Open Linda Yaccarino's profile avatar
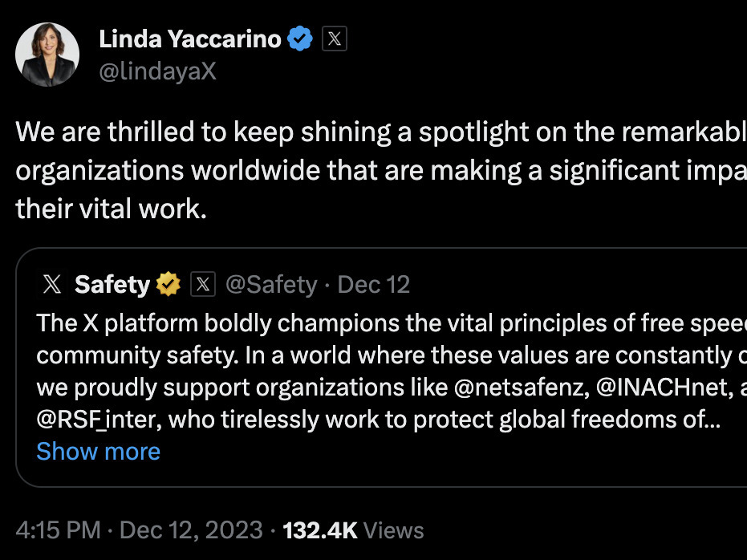The height and width of the screenshot is (560, 747). (x=47, y=54)
